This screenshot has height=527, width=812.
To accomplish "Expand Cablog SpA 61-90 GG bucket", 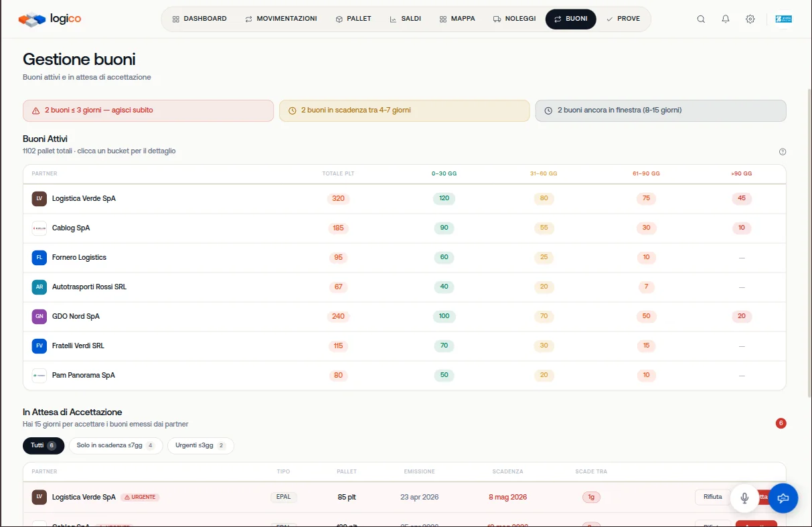I will tap(646, 228).
